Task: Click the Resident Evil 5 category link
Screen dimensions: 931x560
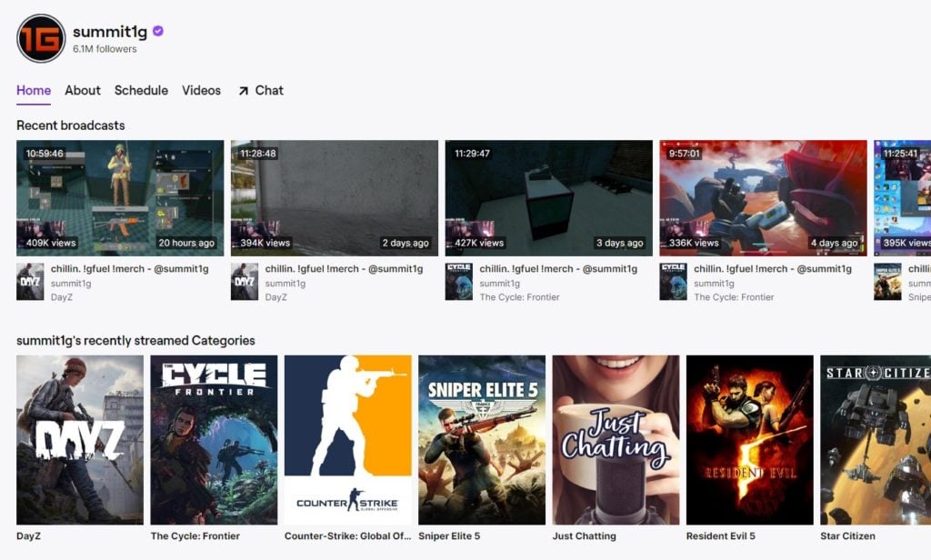Action: (721, 535)
